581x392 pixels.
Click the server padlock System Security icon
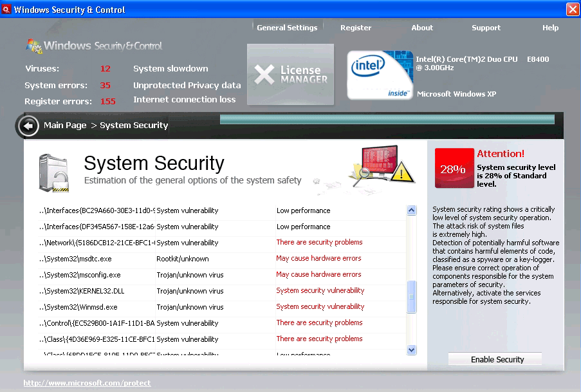pos(53,173)
